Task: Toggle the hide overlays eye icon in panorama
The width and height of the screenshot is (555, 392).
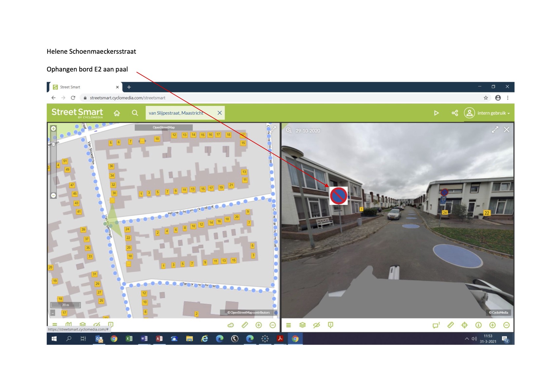Action: 317,325
